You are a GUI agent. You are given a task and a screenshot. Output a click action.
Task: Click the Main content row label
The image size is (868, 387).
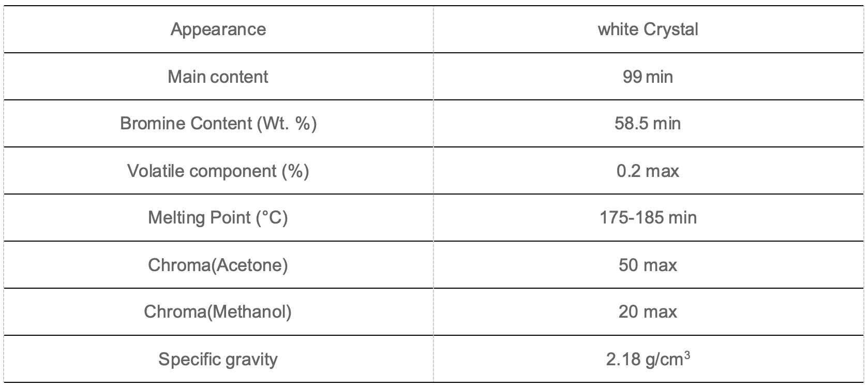(x=218, y=77)
